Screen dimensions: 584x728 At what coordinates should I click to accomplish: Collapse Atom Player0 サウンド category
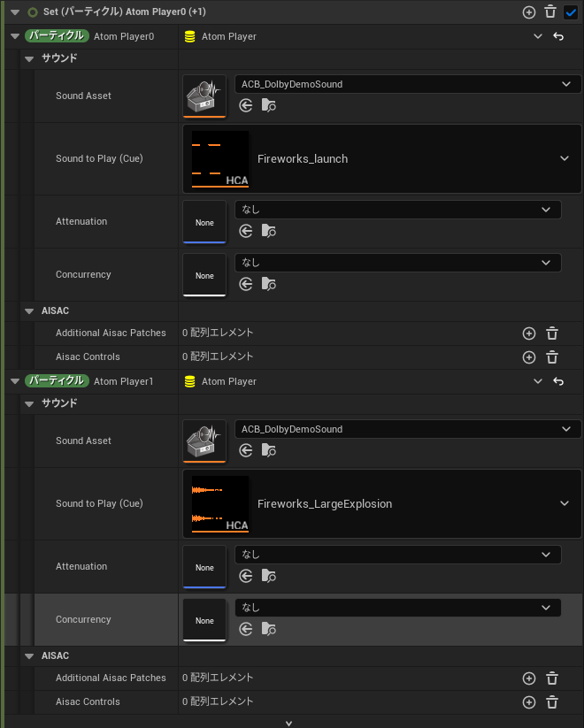point(29,58)
